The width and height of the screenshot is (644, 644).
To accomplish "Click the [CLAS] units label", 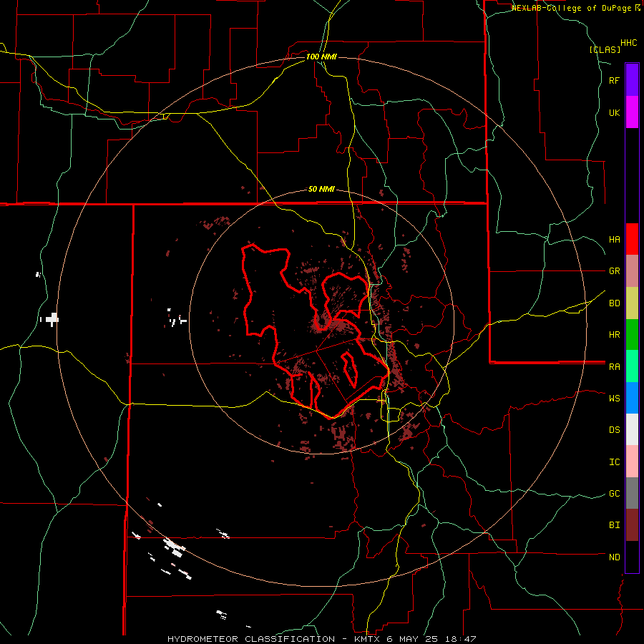I will point(605,49).
